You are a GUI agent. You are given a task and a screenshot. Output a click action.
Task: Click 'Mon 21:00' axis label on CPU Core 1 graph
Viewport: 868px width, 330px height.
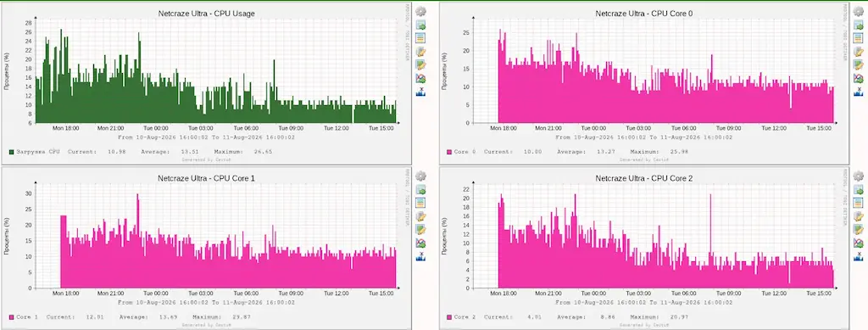(x=110, y=293)
